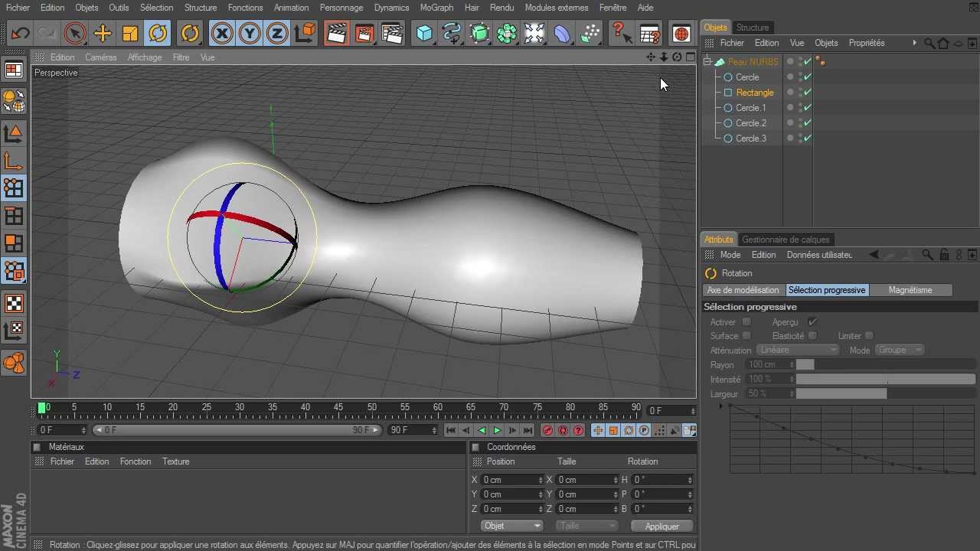Image resolution: width=980 pixels, height=551 pixels.
Task: Enable the Activer checkbox
Action: tap(746, 322)
